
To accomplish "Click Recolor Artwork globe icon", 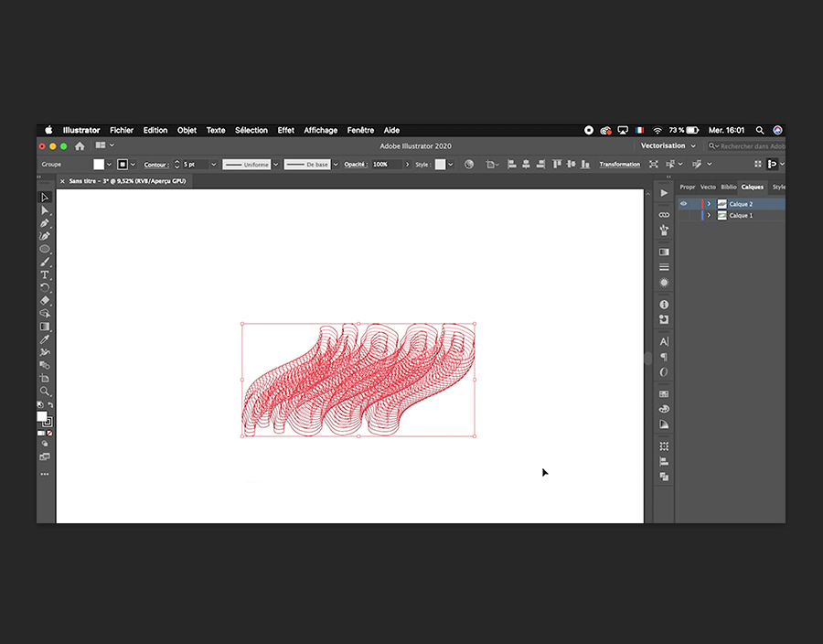I will [469, 165].
